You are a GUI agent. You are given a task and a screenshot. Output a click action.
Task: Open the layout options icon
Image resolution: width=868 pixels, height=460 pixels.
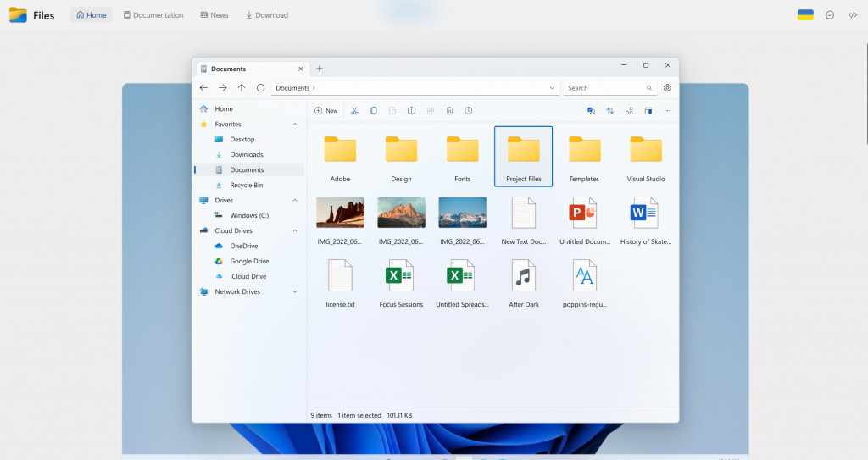[630, 111]
